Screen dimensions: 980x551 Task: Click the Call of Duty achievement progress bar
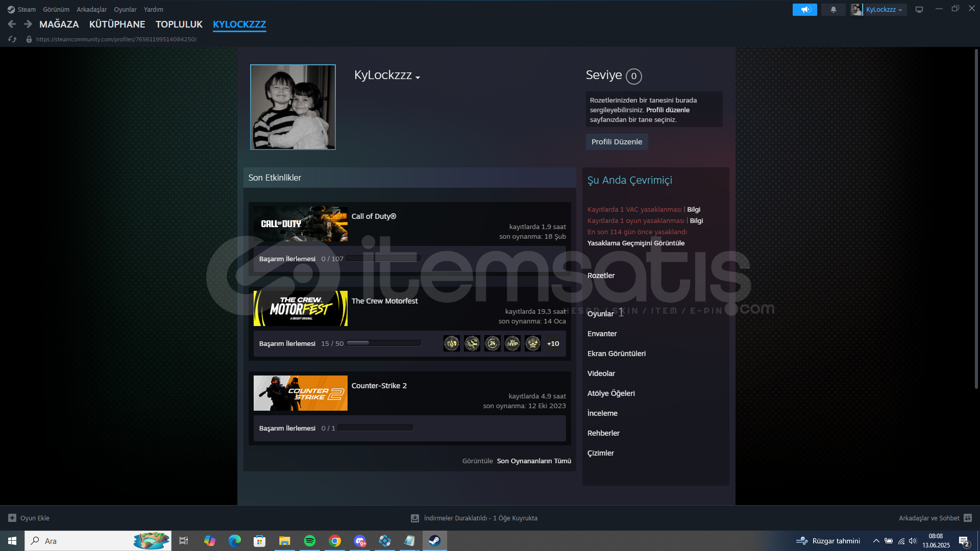[384, 259]
